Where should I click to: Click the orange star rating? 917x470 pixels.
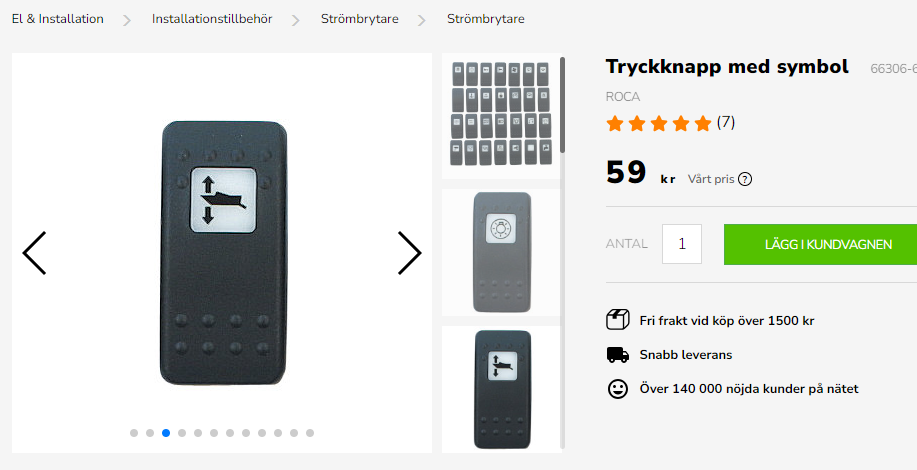tap(659, 123)
